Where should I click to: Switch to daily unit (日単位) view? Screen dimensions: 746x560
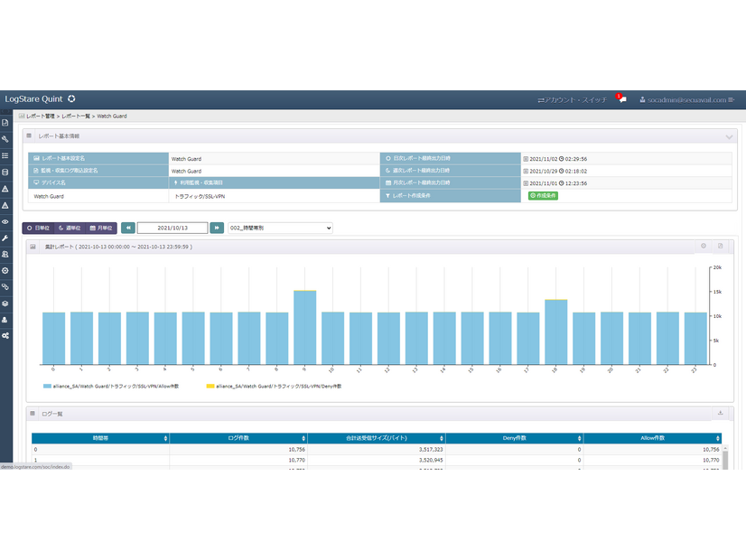point(39,228)
